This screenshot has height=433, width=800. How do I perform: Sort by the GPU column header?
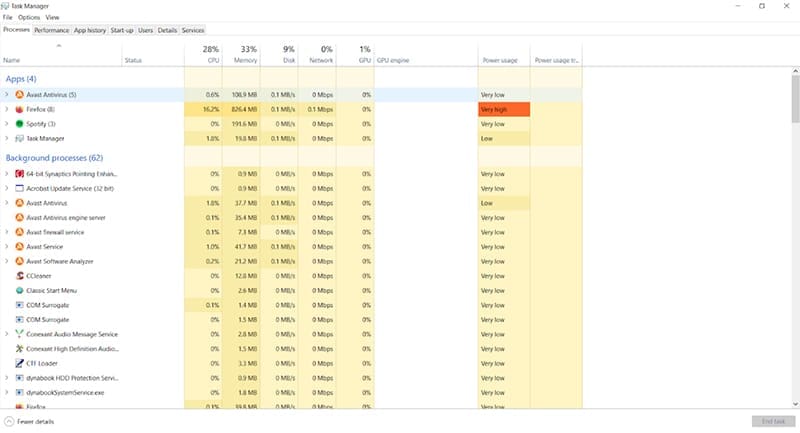pos(355,54)
